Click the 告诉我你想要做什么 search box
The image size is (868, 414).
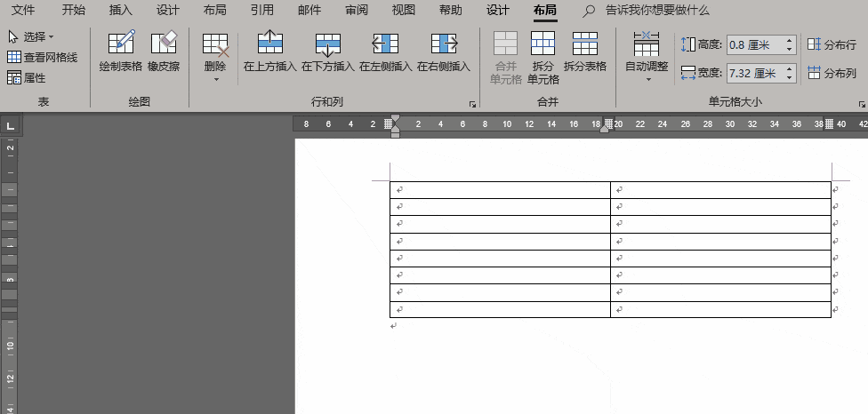[x=657, y=10]
